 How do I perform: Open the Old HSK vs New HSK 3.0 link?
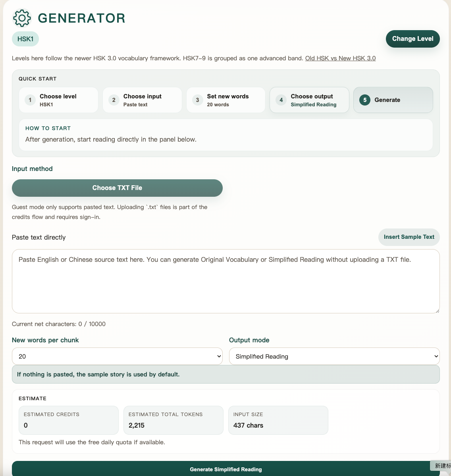click(340, 58)
